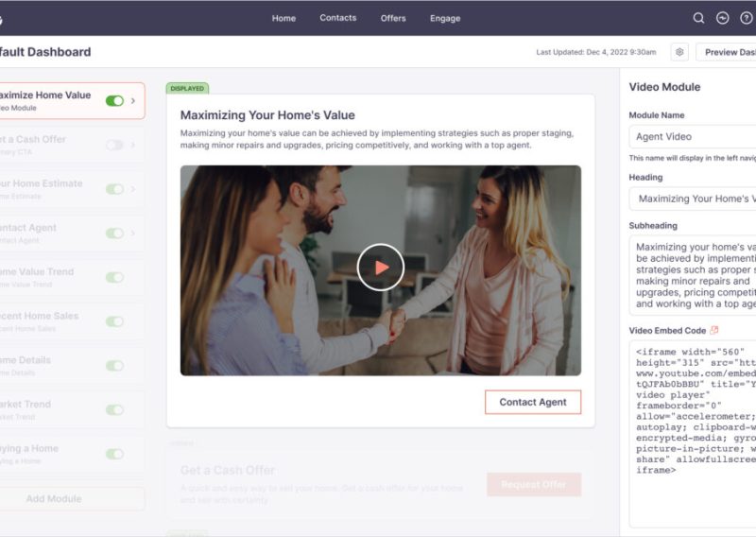The width and height of the screenshot is (756, 537).
Task: Enable the Get a Cash Offer toggle
Action: pos(114,145)
